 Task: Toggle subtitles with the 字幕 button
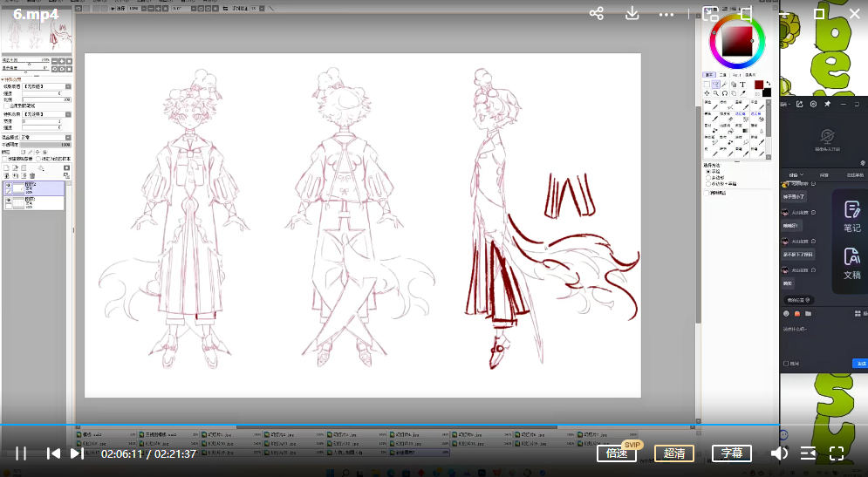[731, 453]
